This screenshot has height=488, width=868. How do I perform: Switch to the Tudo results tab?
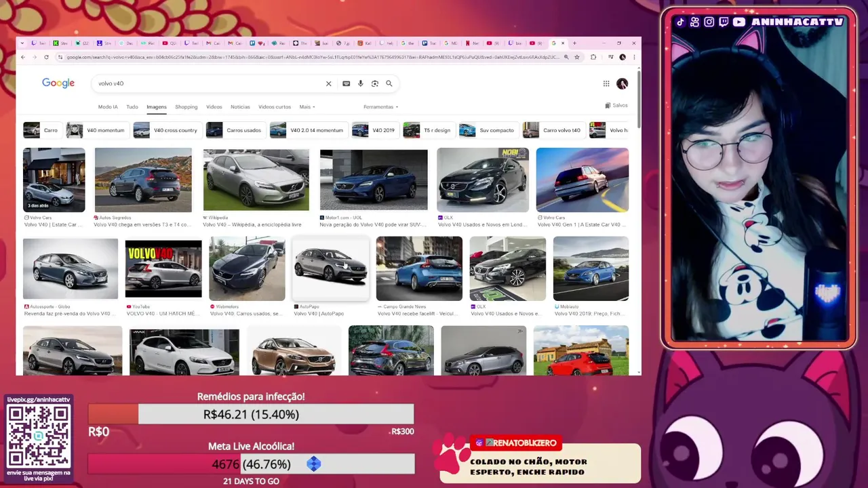tap(132, 106)
